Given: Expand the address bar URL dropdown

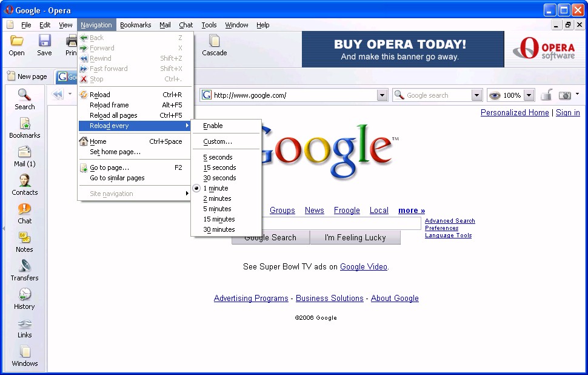Looking at the screenshot, I should (x=382, y=95).
